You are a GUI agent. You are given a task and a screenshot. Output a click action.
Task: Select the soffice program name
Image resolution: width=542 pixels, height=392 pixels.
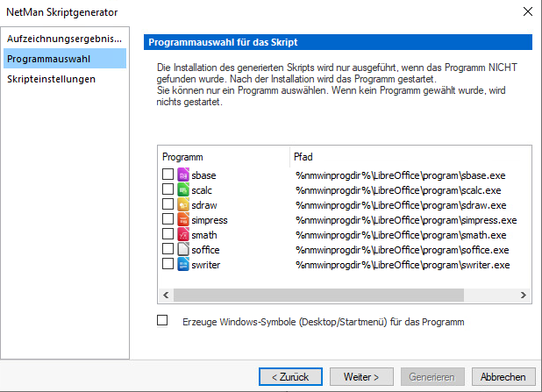point(205,250)
